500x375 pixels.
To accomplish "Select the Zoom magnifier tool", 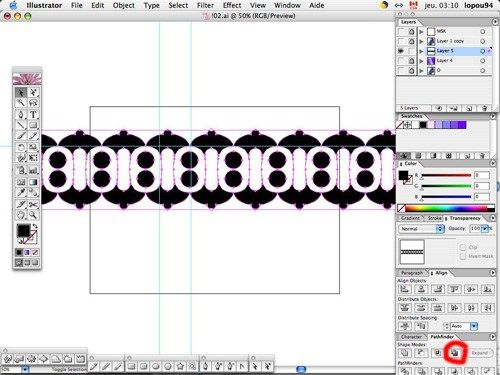I will coord(33,215).
